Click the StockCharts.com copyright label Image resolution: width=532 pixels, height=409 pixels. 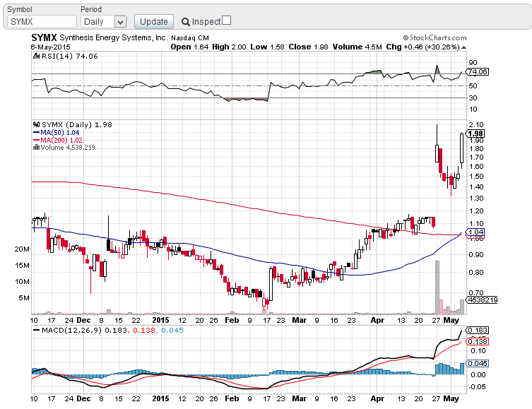coord(435,37)
